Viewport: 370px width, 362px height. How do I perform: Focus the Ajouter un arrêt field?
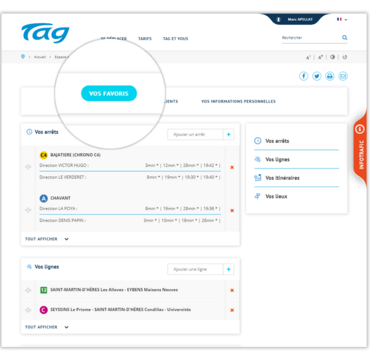pos(195,135)
